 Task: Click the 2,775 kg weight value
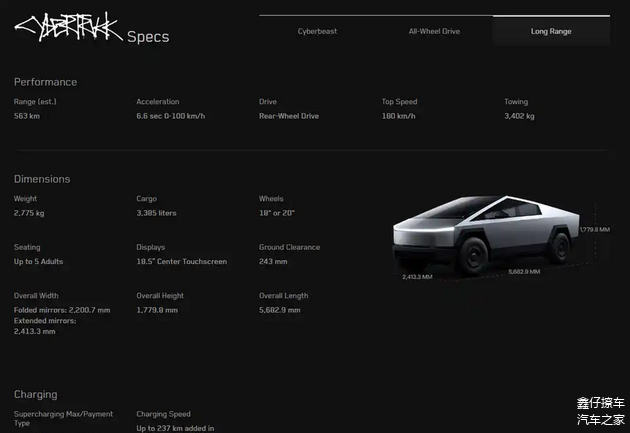28,213
